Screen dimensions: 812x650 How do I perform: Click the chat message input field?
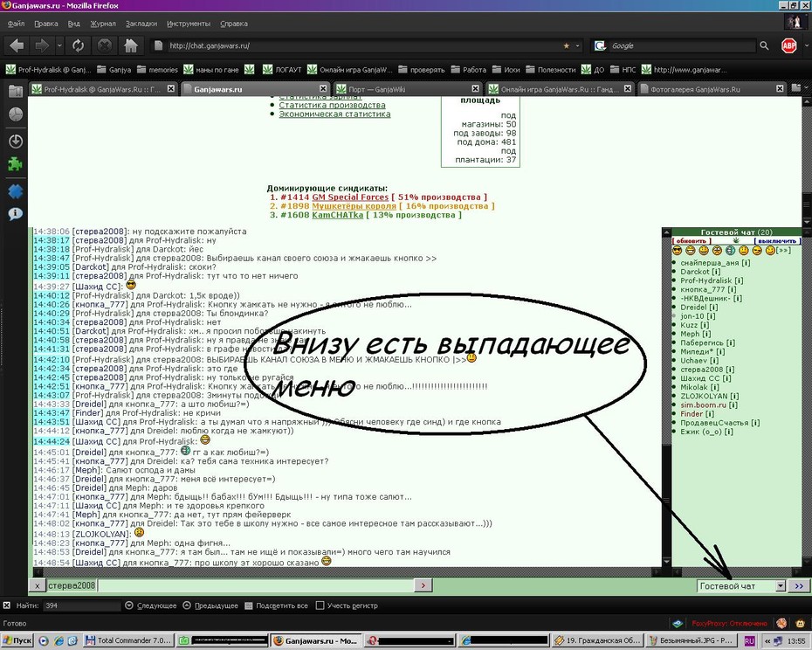tap(256, 585)
